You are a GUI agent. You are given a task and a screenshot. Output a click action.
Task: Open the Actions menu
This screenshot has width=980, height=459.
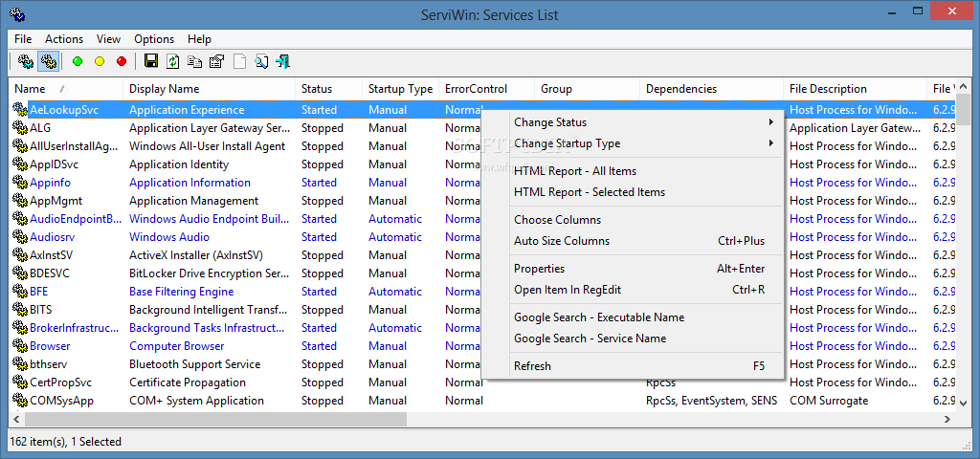point(64,38)
